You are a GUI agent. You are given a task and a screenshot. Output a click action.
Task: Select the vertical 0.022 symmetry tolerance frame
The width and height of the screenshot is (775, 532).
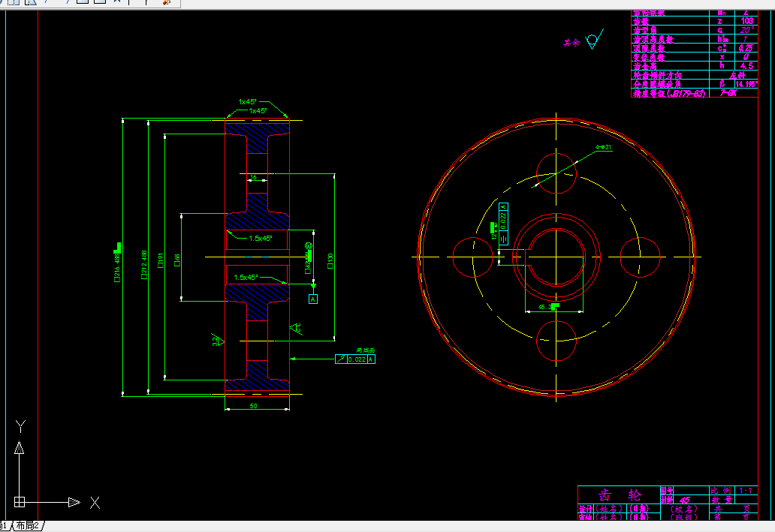click(503, 224)
